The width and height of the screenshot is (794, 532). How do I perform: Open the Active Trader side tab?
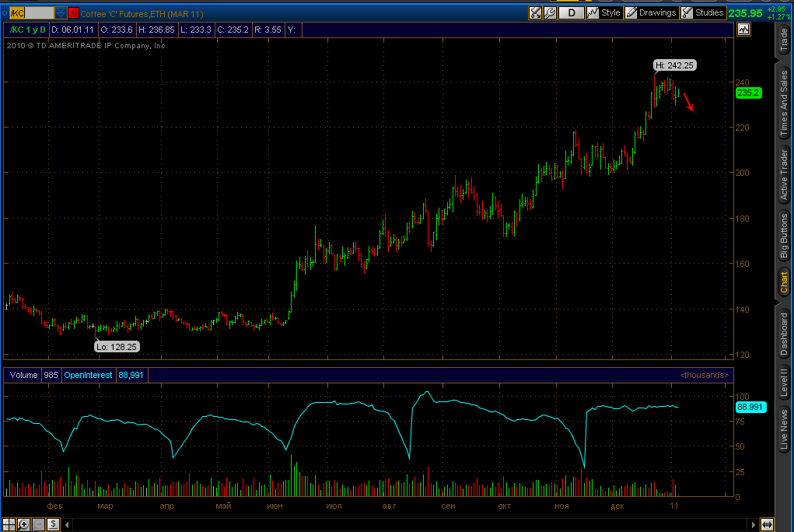tap(784, 175)
